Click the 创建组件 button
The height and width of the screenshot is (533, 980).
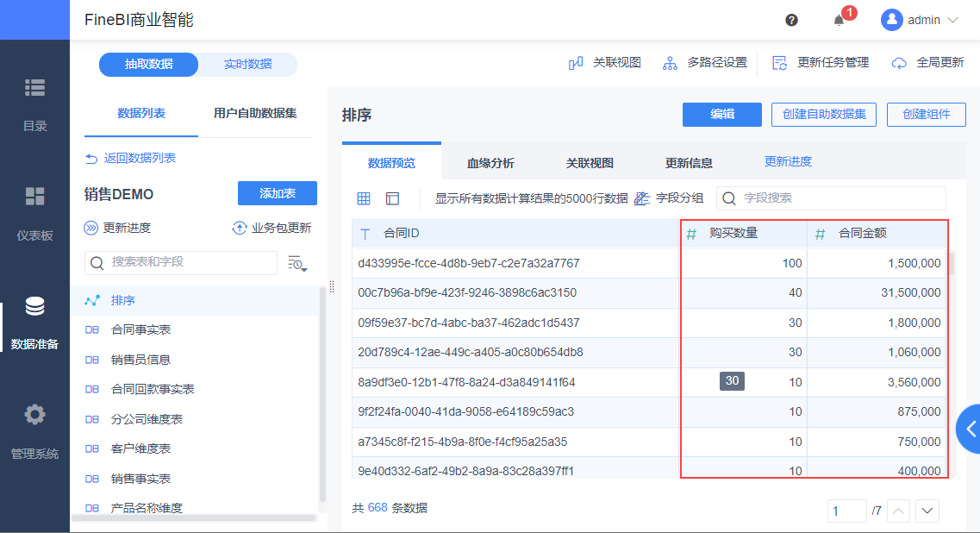point(927,115)
